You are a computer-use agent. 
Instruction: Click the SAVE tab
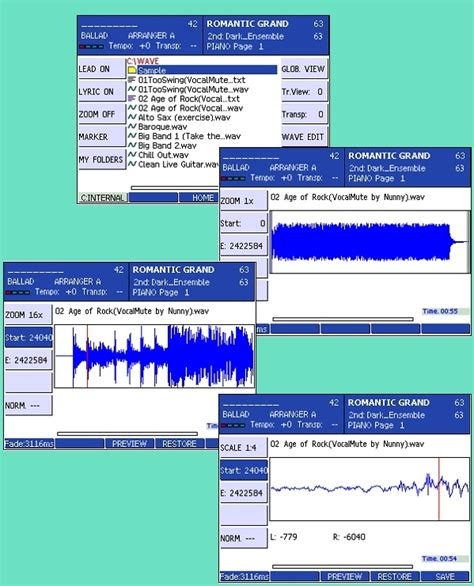click(445, 576)
